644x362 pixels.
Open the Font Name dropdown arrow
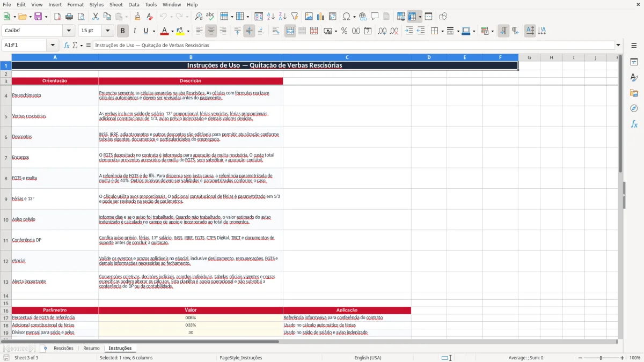click(69, 31)
